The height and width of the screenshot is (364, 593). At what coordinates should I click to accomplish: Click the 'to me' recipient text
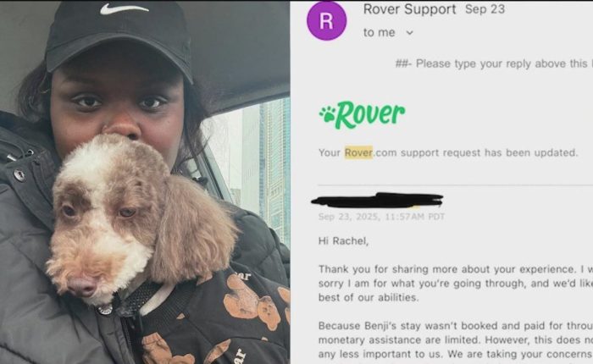pyautogui.click(x=379, y=33)
